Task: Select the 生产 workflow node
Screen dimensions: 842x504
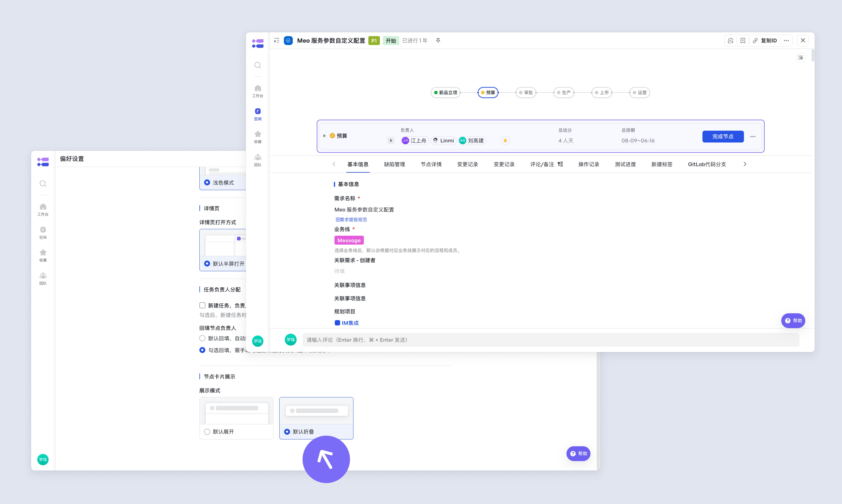Action: 564,92
